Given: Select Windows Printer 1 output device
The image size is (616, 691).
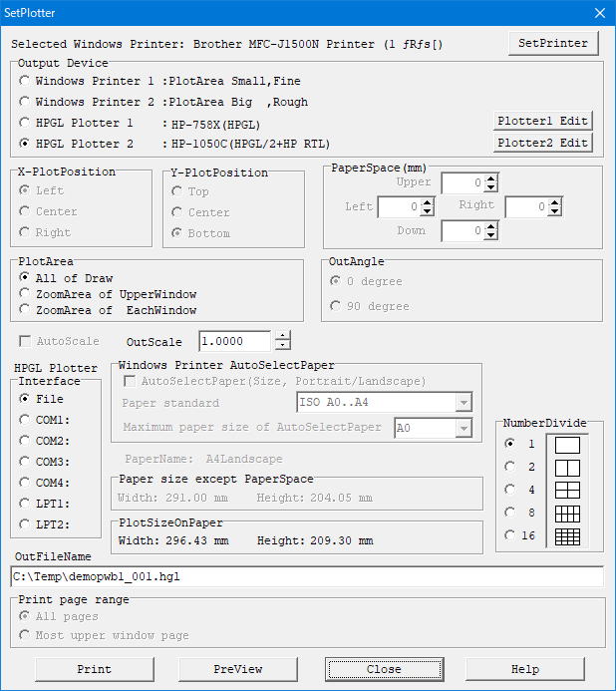Looking at the screenshot, I should (x=25, y=81).
